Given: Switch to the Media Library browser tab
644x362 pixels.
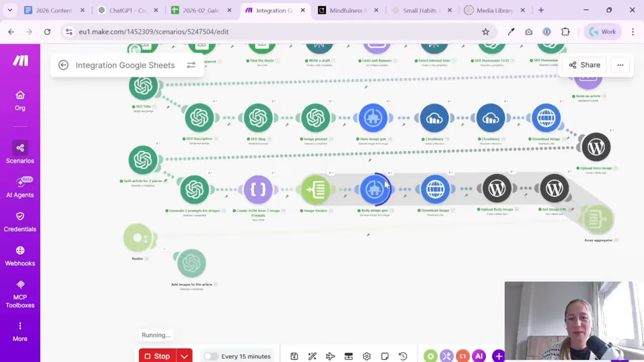Looking at the screenshot, I should click(x=495, y=10).
